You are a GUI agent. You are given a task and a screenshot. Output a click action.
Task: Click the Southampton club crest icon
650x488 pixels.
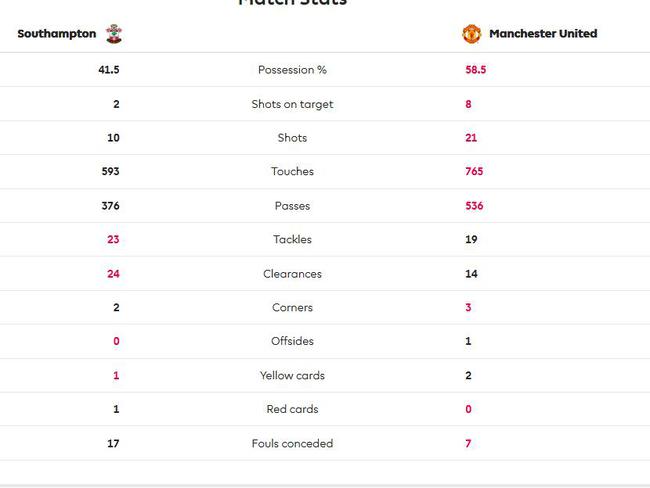point(114,34)
